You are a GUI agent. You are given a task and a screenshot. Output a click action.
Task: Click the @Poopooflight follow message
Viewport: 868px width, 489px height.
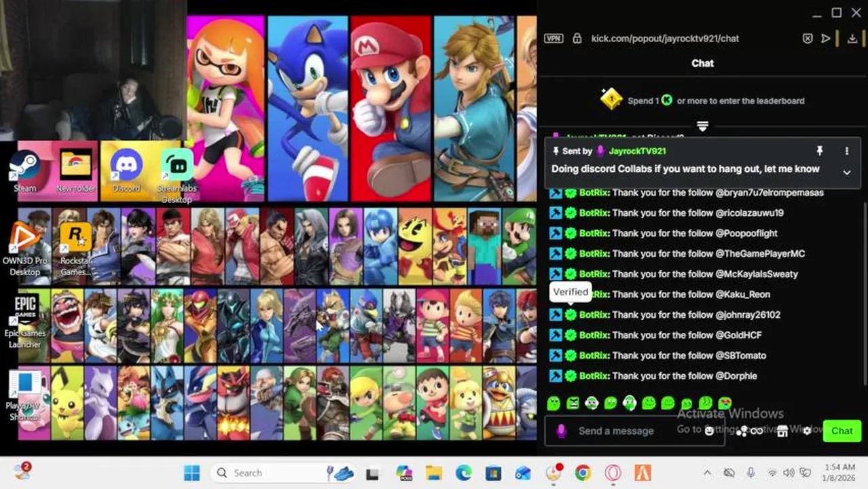tap(663, 233)
